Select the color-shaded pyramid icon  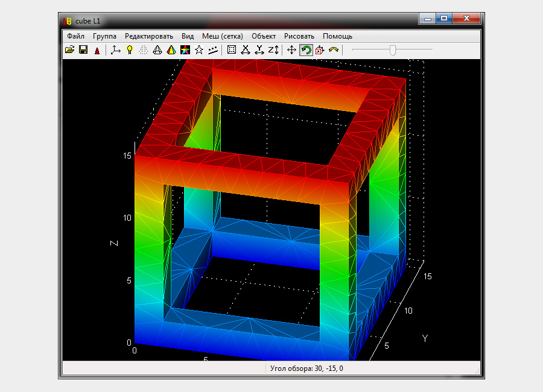[171, 50]
